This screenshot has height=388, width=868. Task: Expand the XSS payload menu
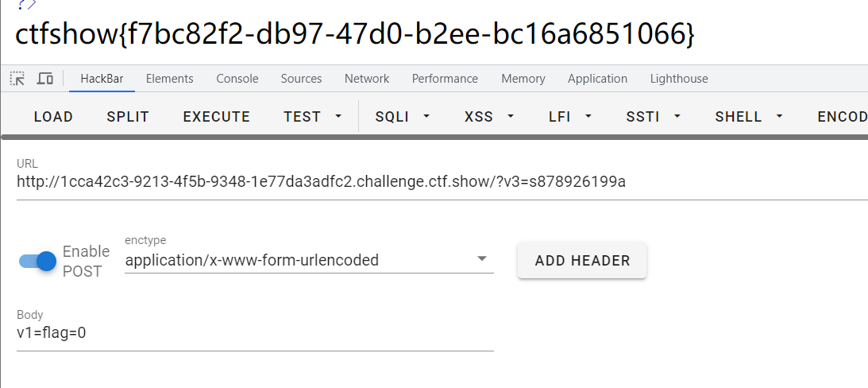(x=489, y=117)
